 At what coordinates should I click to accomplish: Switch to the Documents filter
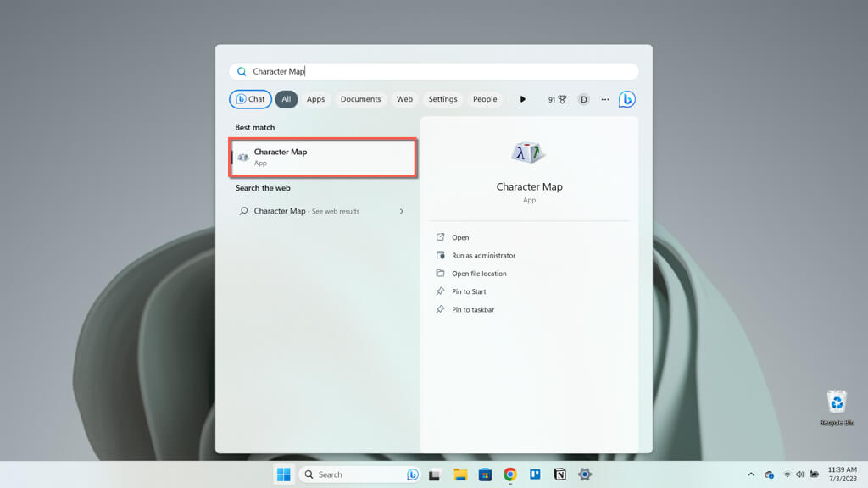(x=360, y=99)
